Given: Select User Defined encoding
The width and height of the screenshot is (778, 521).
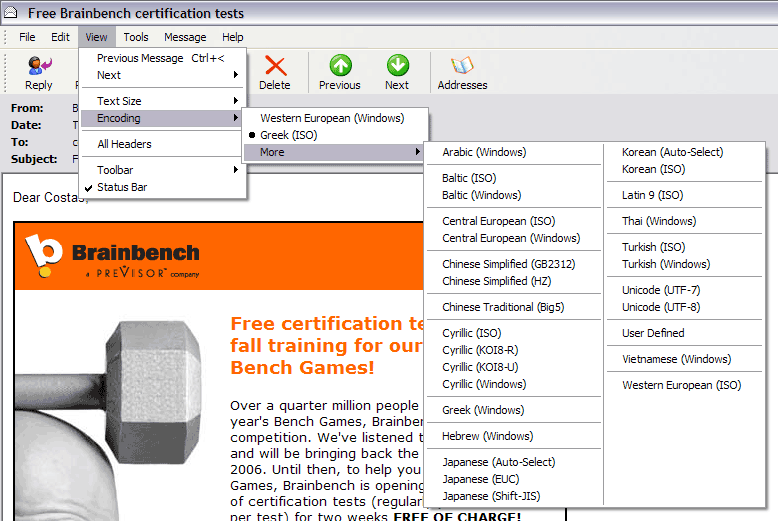Looking at the screenshot, I should (x=684, y=333).
